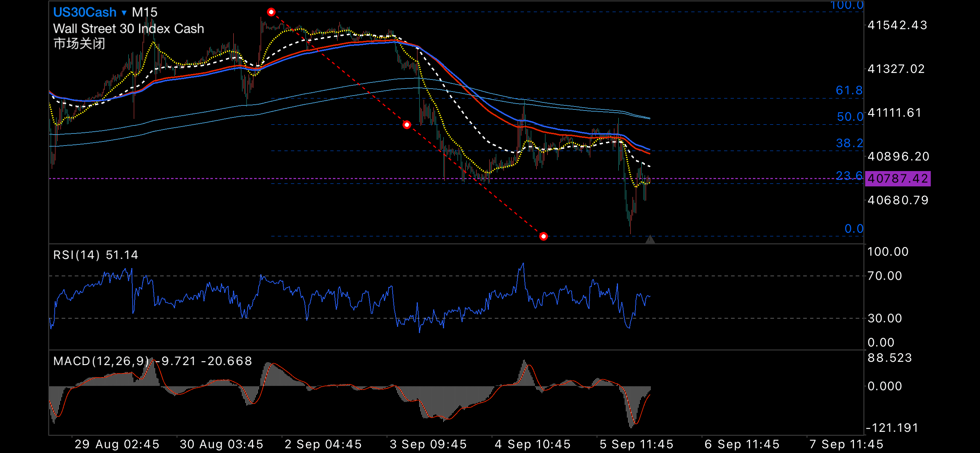Click the 市场关闭 market closed status text
The width and height of the screenshot is (980, 453).
[79, 43]
